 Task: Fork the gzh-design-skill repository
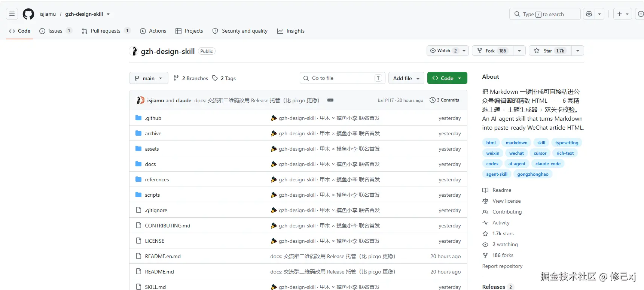493,51
